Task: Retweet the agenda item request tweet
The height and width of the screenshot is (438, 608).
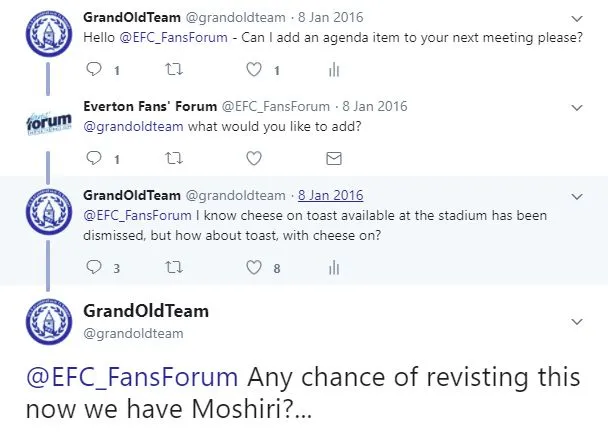Action: pos(175,70)
